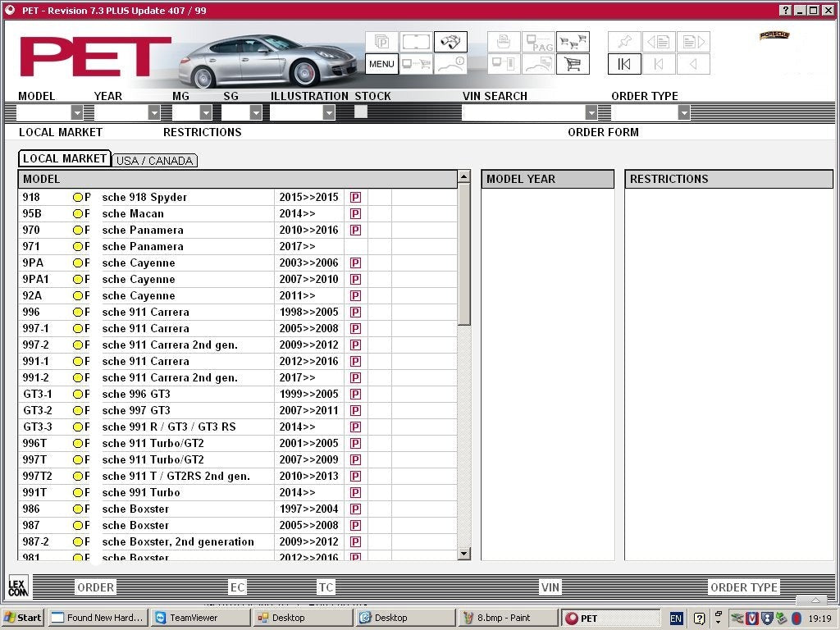Click the Windows Start button

(23, 618)
